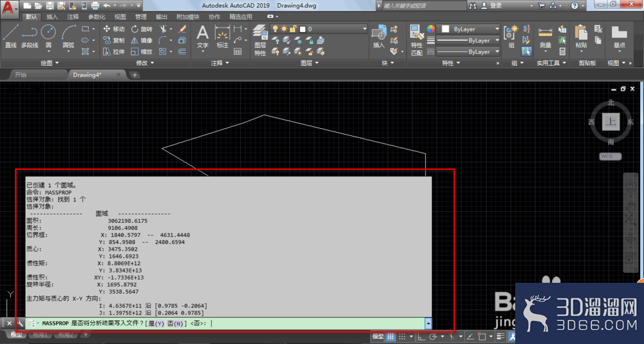This screenshot has height=344, width=644.
Task: Expand the 注释 (Annotation) panel
Action: [x=220, y=63]
